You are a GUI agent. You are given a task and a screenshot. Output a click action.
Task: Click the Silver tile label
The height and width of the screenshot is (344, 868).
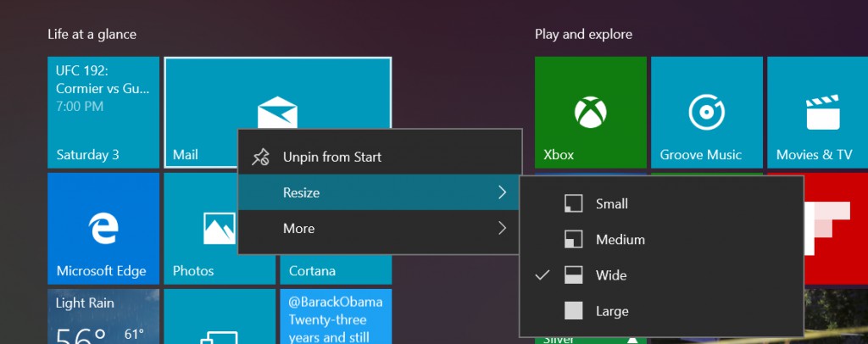tap(559, 339)
